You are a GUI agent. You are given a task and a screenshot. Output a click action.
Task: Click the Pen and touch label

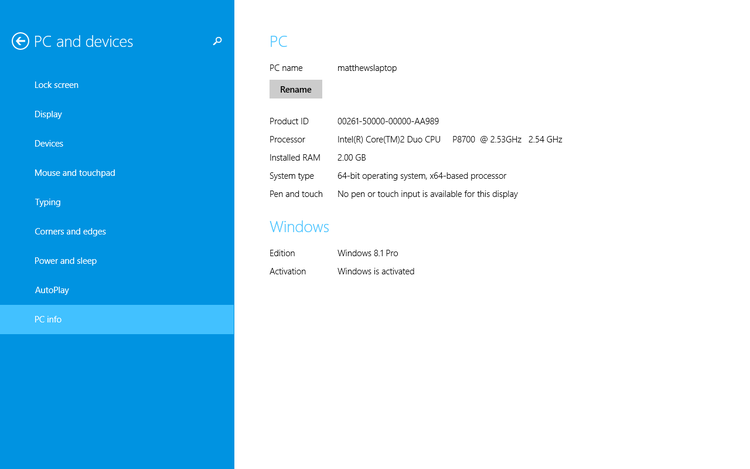pos(296,194)
